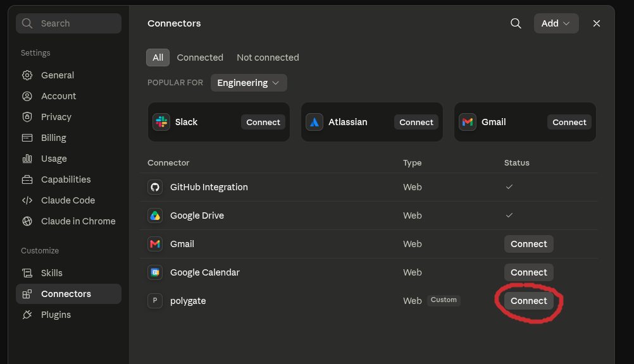The width and height of the screenshot is (634, 364).
Task: Open the Add dropdown menu
Action: tap(556, 23)
